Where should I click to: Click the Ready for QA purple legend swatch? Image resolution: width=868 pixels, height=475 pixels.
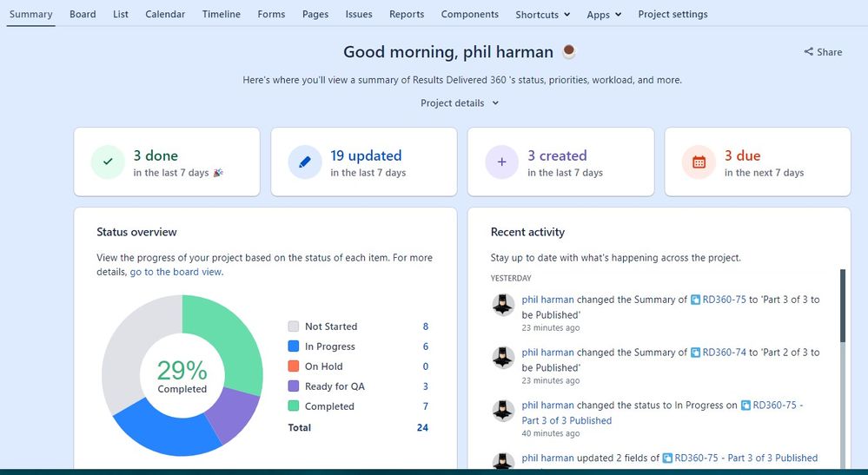pyautogui.click(x=294, y=386)
